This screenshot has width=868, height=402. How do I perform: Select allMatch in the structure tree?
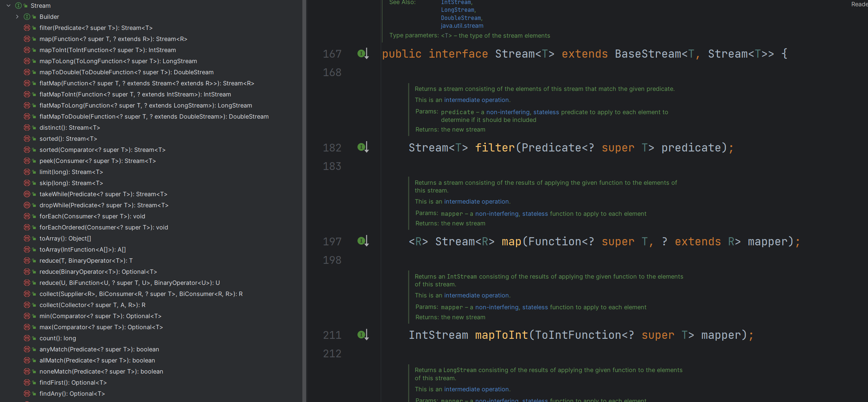point(97,360)
